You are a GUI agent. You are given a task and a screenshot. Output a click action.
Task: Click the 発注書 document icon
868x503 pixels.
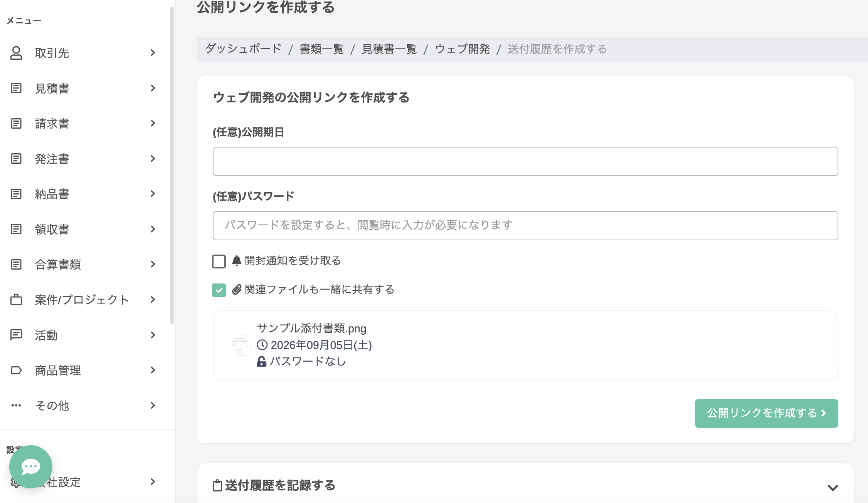point(16,159)
